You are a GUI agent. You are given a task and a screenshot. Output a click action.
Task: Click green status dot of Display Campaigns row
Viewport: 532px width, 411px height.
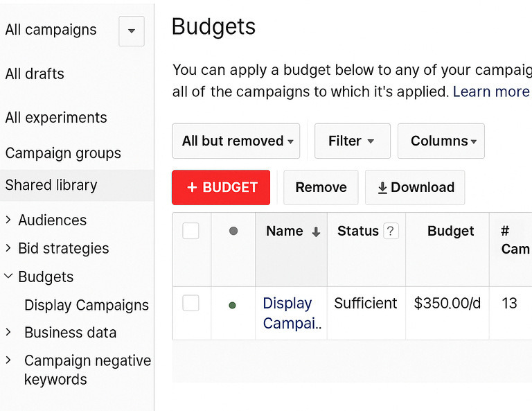coord(233,306)
